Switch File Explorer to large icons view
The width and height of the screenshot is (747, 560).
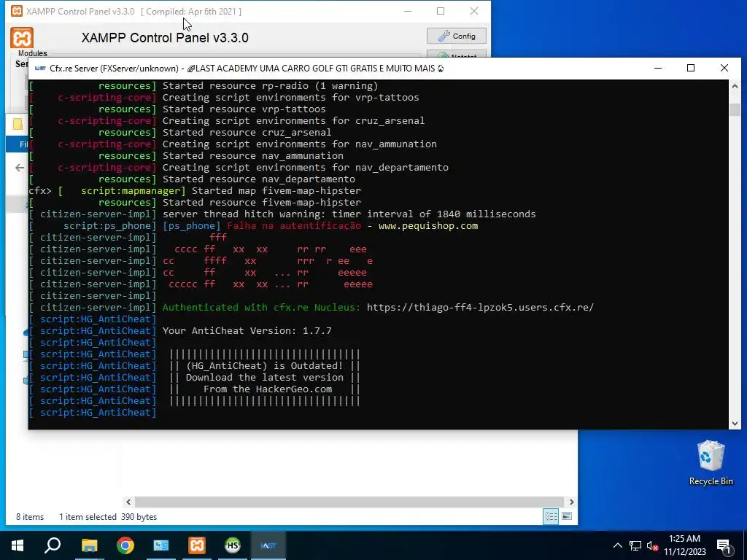[566, 517]
